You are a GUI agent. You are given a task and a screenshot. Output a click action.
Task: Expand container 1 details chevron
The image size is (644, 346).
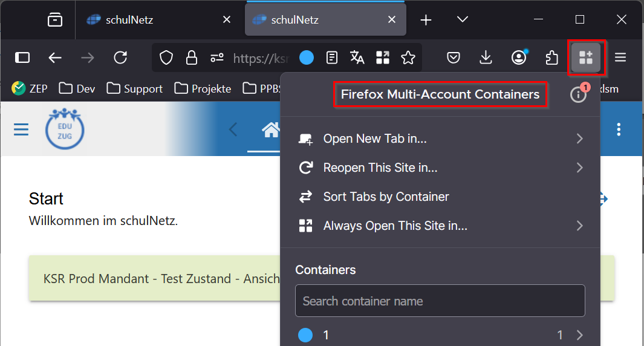[x=579, y=335]
